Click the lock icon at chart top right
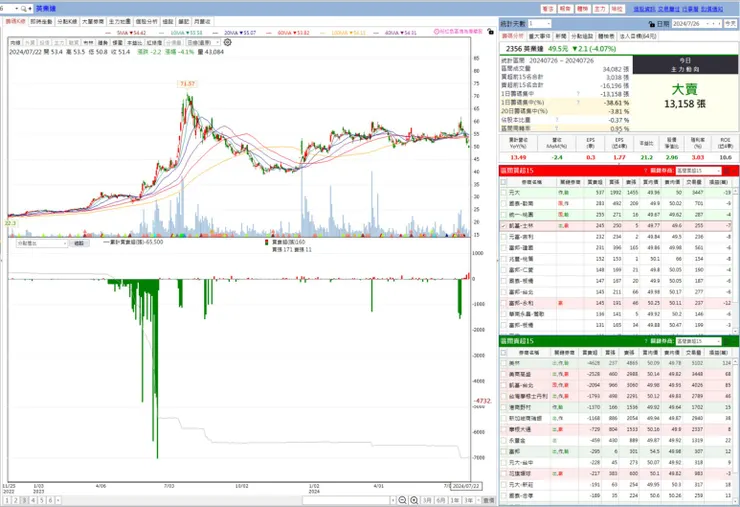 490,32
